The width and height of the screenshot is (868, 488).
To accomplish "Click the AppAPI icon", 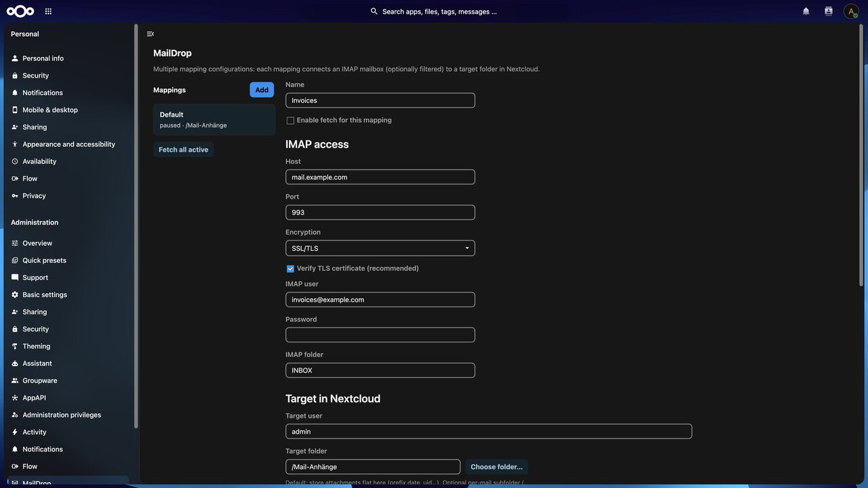I will coord(15,398).
